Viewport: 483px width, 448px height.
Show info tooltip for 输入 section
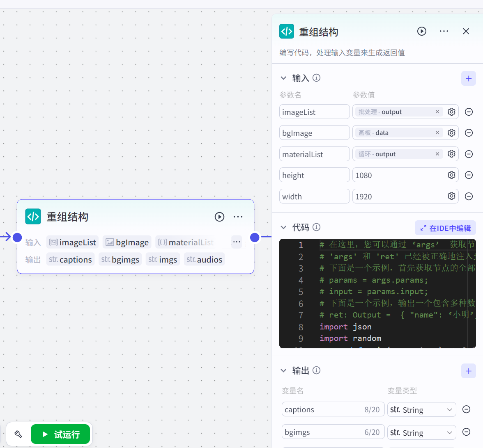coord(316,78)
